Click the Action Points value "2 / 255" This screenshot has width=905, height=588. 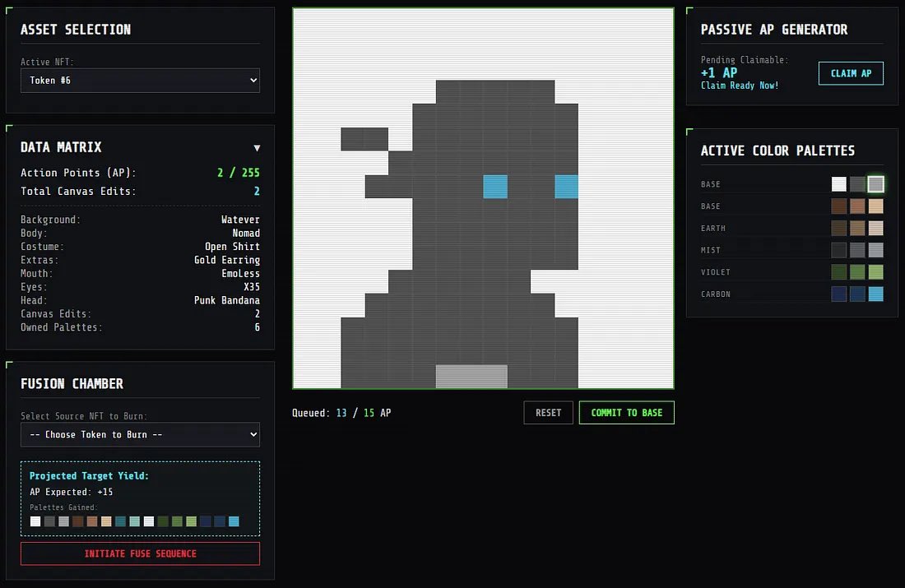(x=239, y=173)
